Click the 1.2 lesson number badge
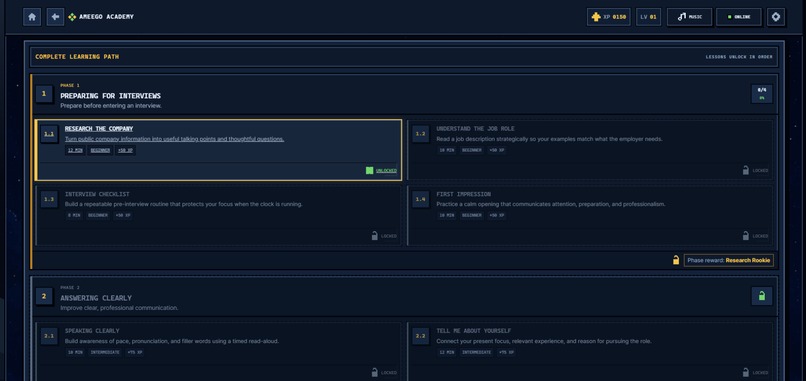806x381 pixels. (420, 134)
